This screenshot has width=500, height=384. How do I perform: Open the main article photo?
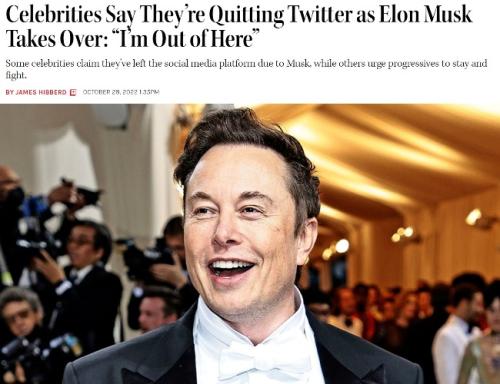250,244
